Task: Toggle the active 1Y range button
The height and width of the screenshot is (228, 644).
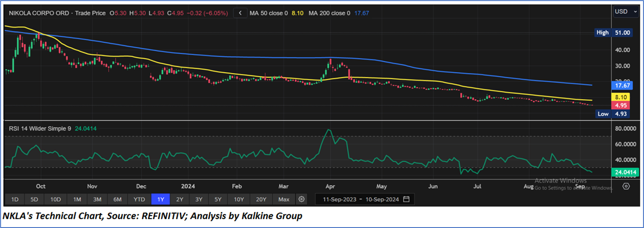Action: tap(160, 199)
